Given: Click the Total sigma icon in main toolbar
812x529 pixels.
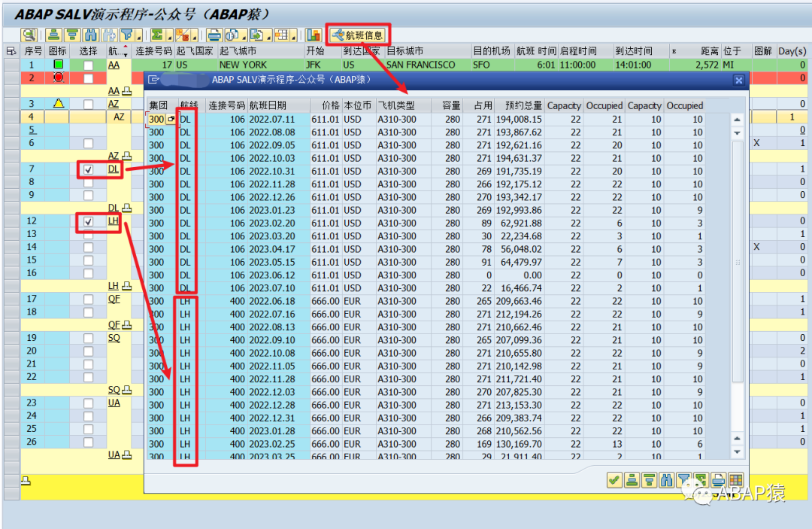Looking at the screenshot, I should click(157, 35).
